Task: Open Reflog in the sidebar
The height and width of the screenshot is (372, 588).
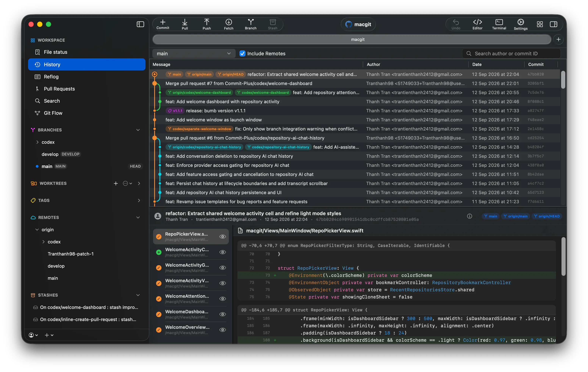Action: coord(87,77)
